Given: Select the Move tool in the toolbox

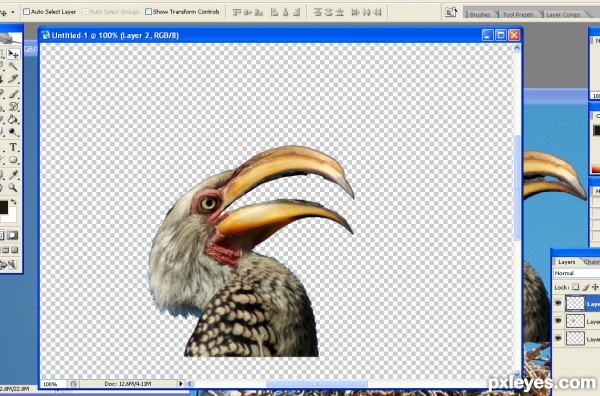Looking at the screenshot, I should 13,54.
